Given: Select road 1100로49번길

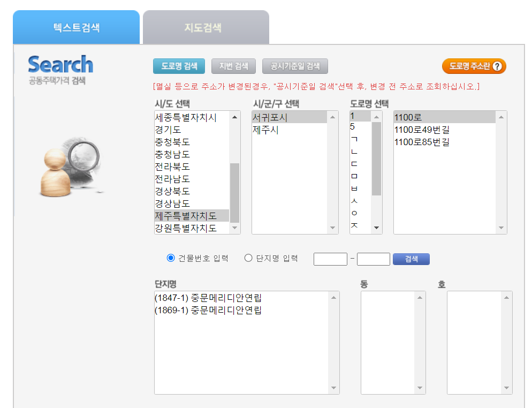Looking at the screenshot, I should pyautogui.click(x=444, y=130).
